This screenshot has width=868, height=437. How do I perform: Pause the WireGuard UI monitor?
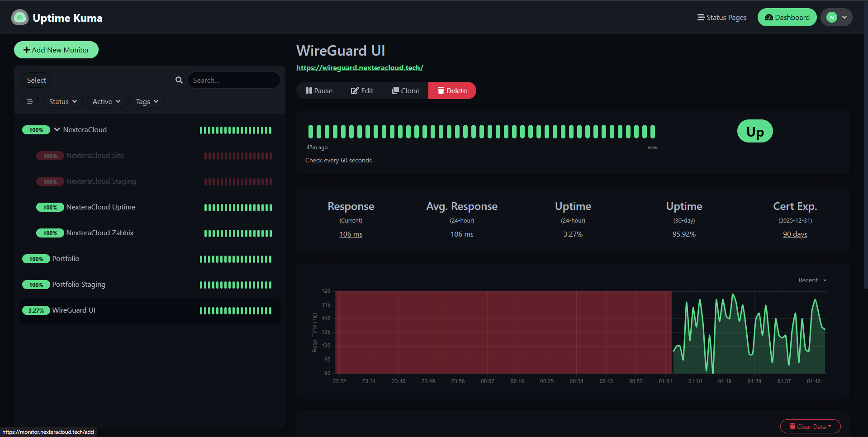tap(318, 90)
